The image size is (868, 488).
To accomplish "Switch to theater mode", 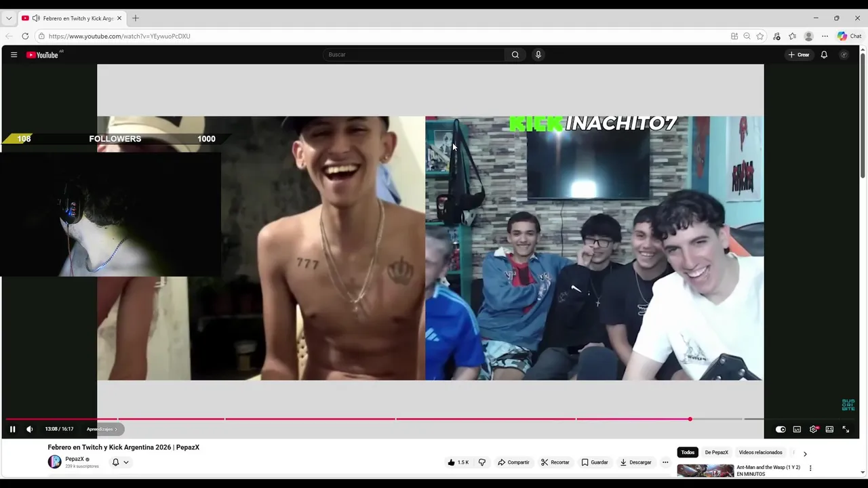I will click(829, 429).
